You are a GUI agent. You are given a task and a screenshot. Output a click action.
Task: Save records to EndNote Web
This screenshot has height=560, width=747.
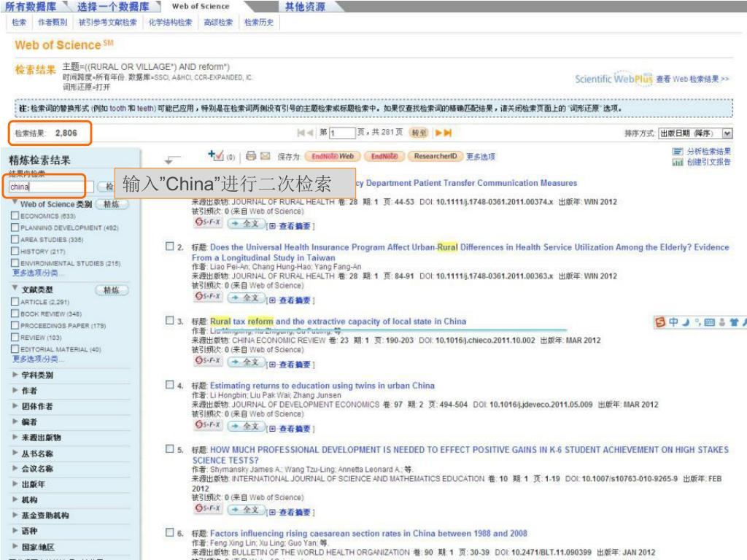click(x=333, y=156)
